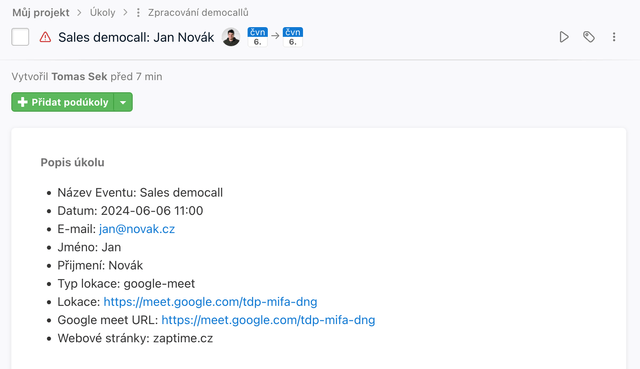This screenshot has width=640, height=369.
Task: Open the Lokace meet.google.com link
Action: pyautogui.click(x=210, y=302)
